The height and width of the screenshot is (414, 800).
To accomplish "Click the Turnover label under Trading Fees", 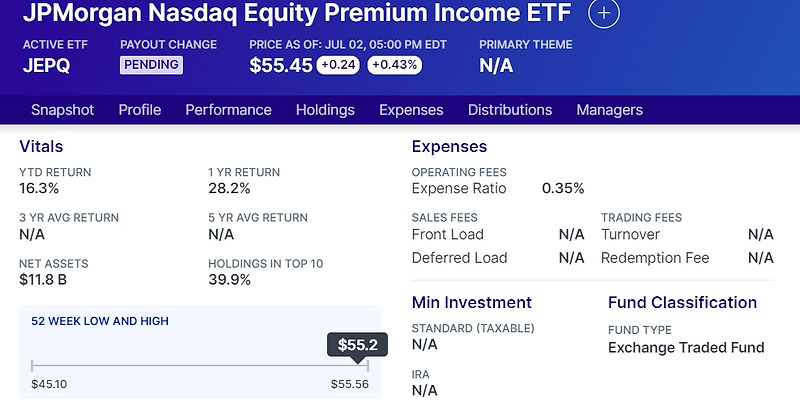I will click(630, 234).
